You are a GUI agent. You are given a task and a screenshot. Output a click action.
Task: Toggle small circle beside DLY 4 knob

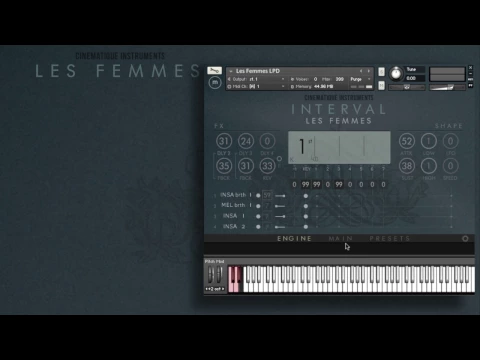(x=279, y=159)
